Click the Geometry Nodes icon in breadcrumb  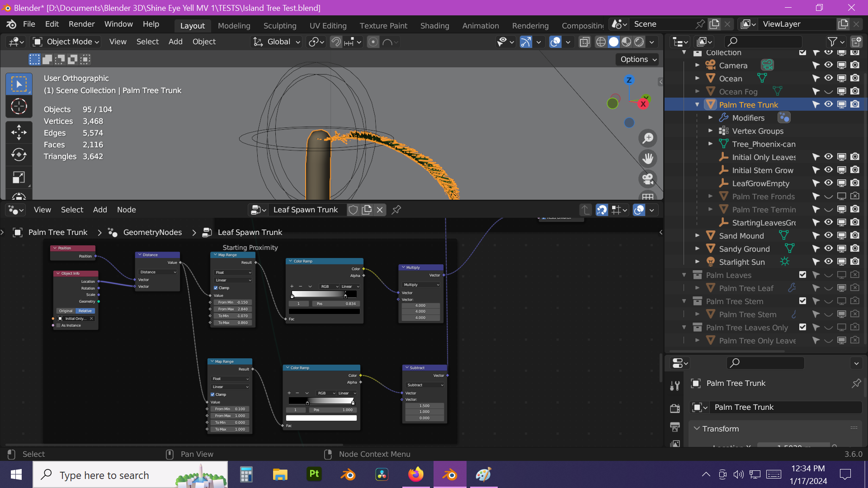pos(113,232)
